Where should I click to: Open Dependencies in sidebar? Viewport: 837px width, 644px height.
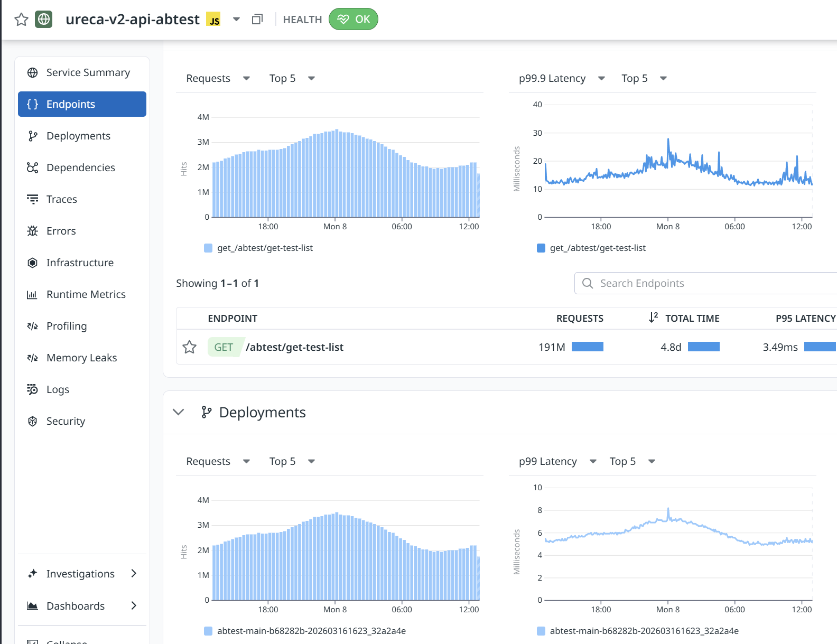click(82, 167)
